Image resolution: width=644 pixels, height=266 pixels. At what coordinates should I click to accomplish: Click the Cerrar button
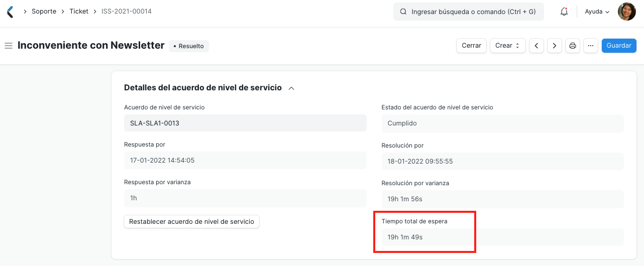pyautogui.click(x=471, y=46)
